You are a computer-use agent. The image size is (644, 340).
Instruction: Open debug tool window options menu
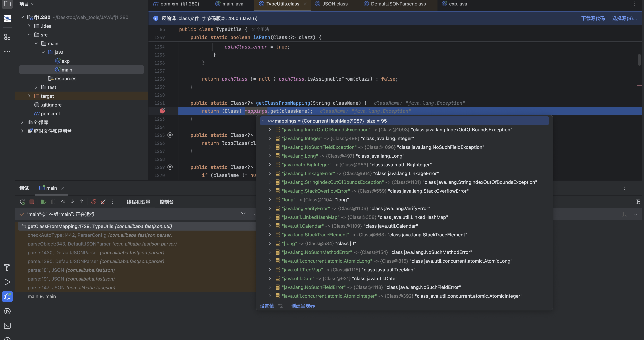click(624, 188)
